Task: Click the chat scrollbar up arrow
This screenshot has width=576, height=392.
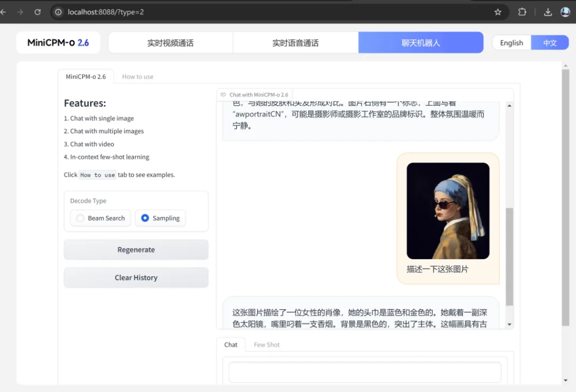Action: (509, 105)
